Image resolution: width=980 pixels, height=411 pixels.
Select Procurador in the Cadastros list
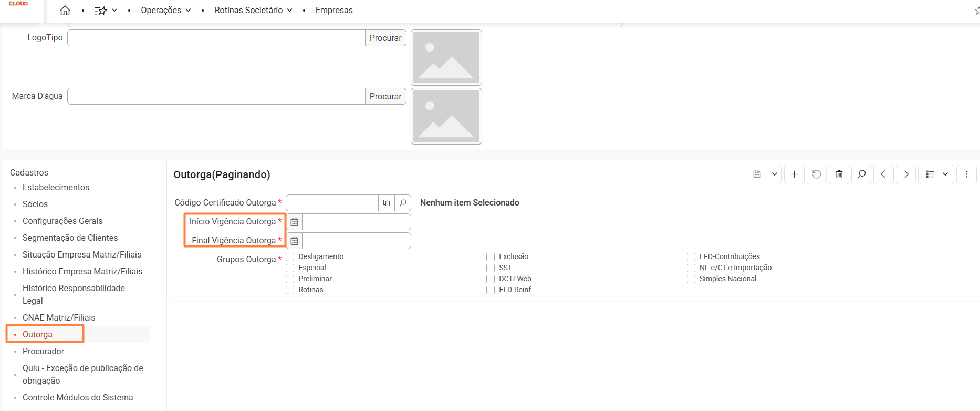point(43,351)
